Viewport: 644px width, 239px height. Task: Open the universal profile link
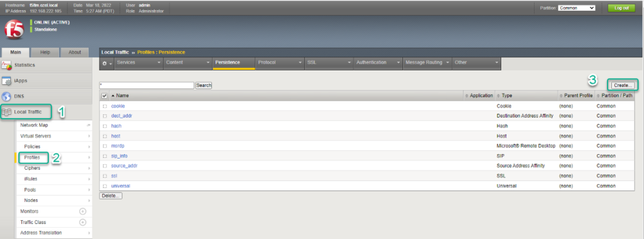121,186
